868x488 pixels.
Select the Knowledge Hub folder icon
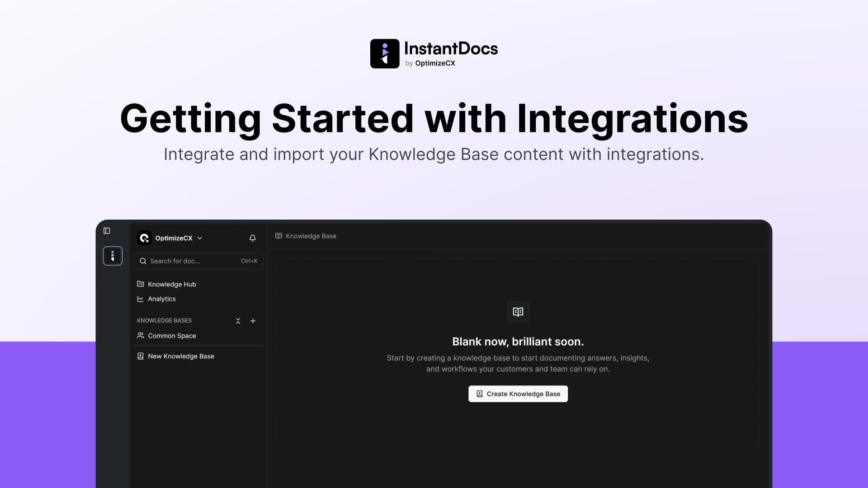(141, 284)
